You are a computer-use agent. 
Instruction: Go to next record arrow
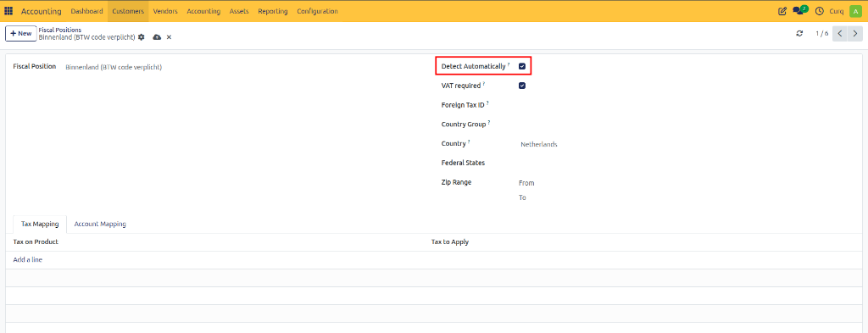tap(855, 34)
